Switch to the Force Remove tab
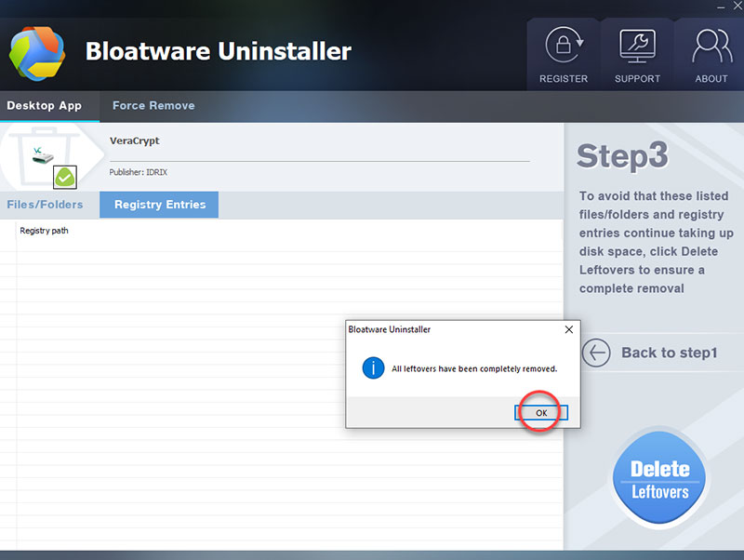This screenshot has height=560, width=744. [153, 105]
